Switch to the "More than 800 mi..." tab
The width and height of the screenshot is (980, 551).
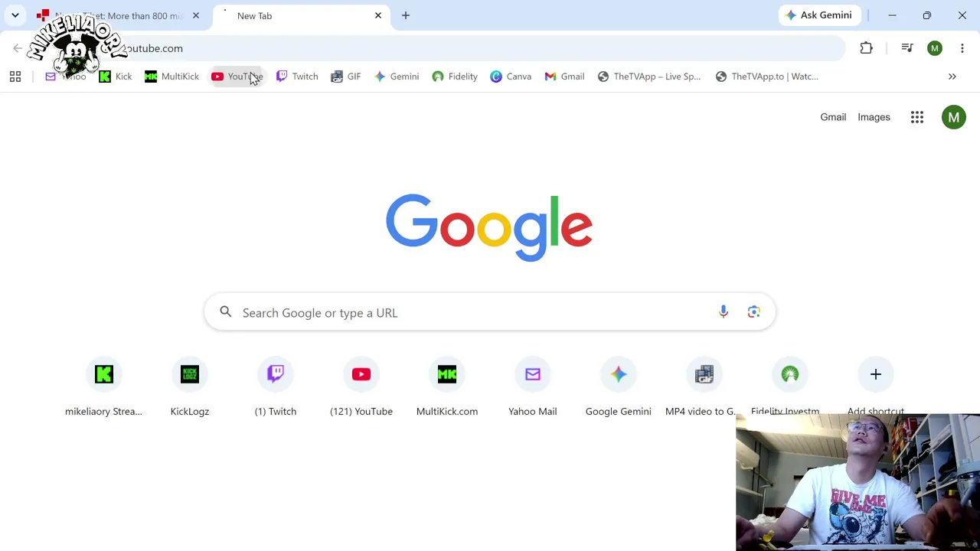(119, 15)
